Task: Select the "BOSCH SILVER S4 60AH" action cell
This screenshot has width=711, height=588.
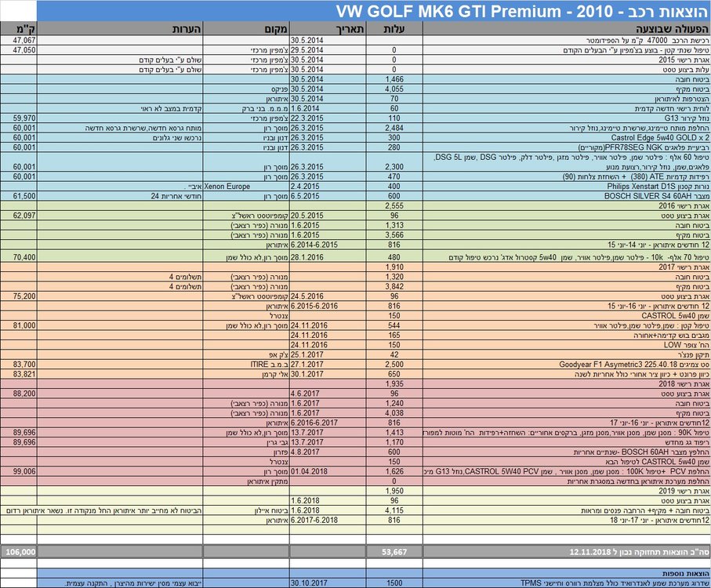Action: pyautogui.click(x=566, y=196)
